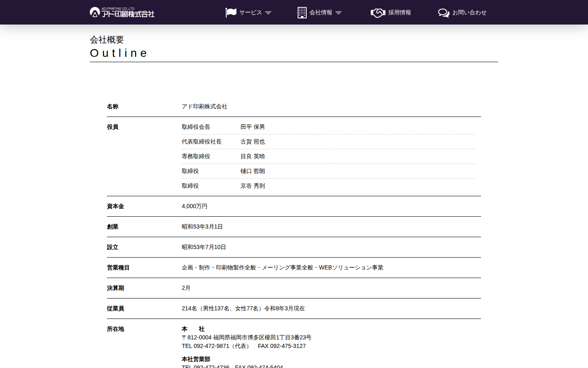The height and width of the screenshot is (368, 588).
Task: Click the Outline heading text
Action: point(118,53)
